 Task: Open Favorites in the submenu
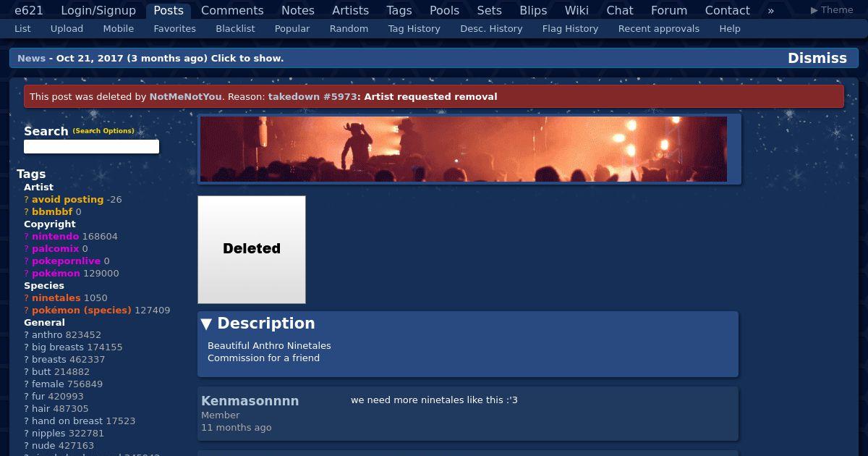(x=175, y=29)
